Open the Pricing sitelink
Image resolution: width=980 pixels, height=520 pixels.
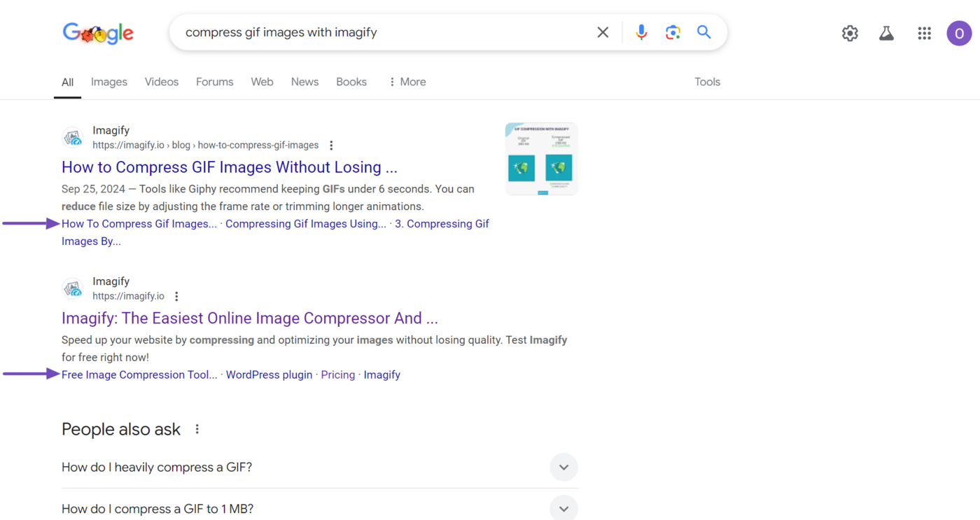click(338, 375)
